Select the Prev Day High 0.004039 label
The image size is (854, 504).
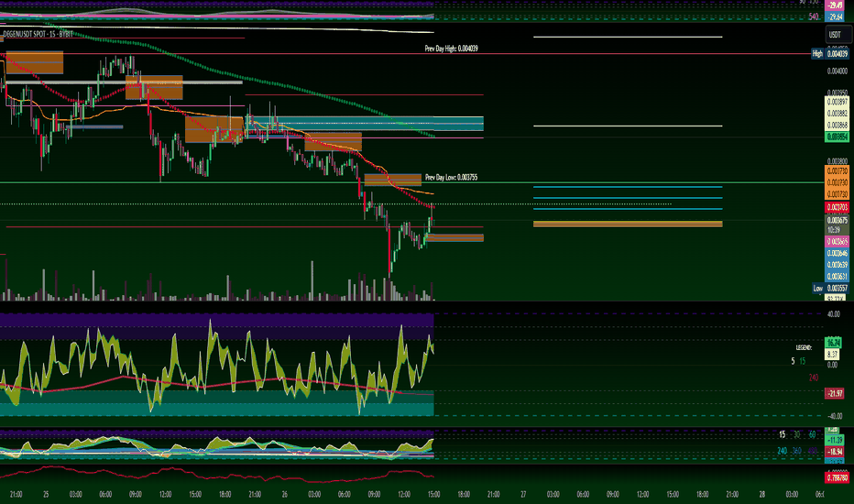pos(451,49)
